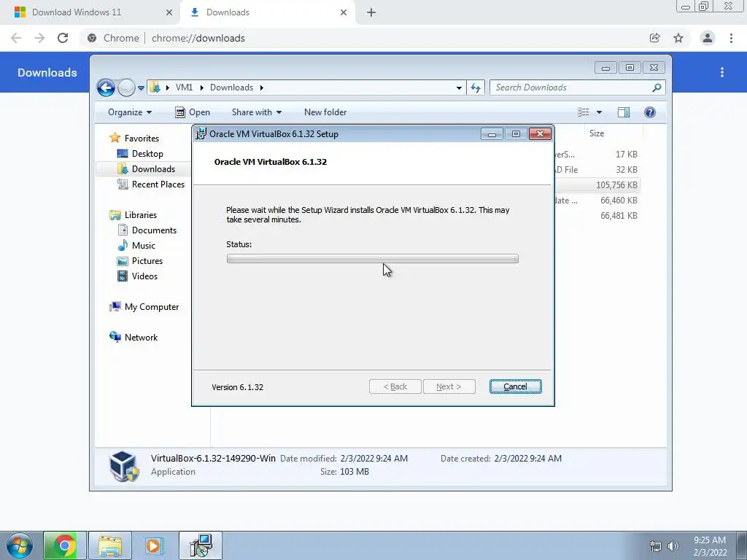
Task: Expand the arrow after VM1 breadcrumb
Action: pyautogui.click(x=201, y=87)
